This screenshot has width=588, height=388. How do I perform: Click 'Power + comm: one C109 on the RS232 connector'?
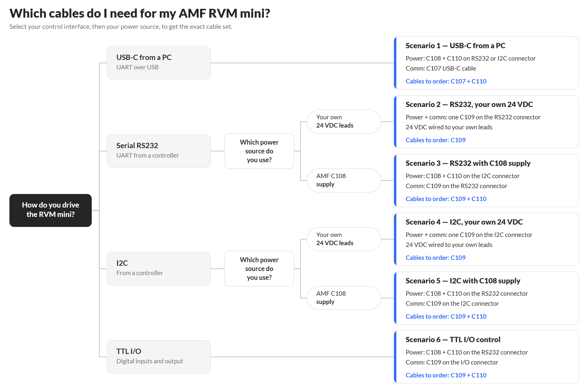[x=473, y=117]
